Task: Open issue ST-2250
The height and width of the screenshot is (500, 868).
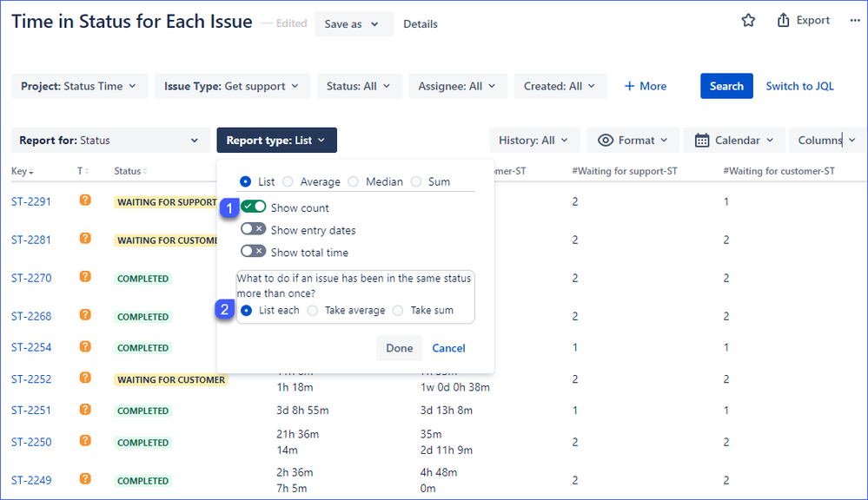Action: tap(31, 443)
